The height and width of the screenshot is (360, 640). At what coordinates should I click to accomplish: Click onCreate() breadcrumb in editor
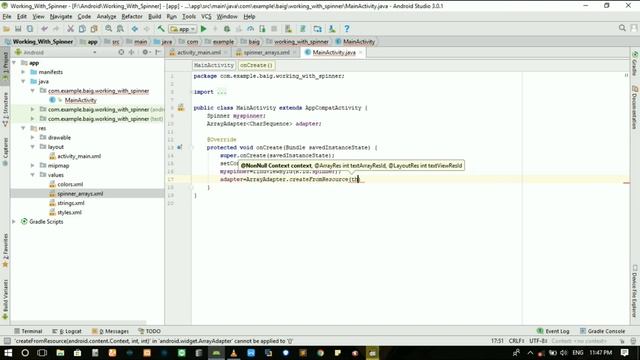click(256, 65)
